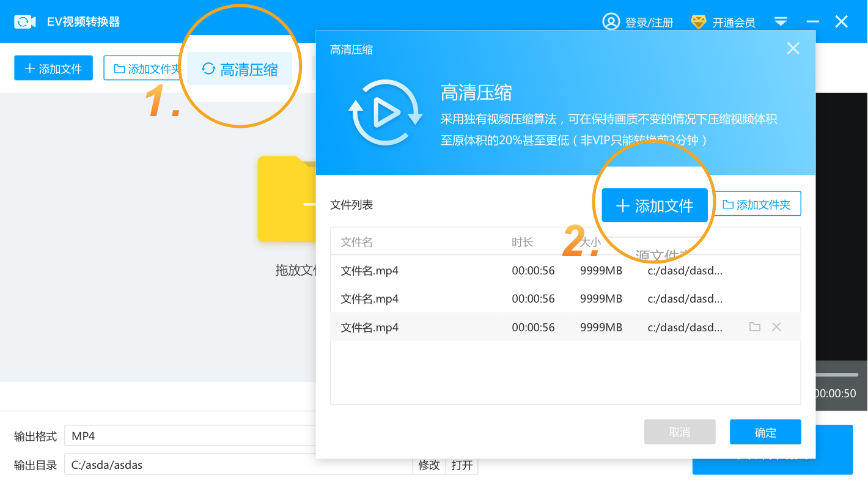This screenshot has width=868, height=489.
Task: Click 高清压缩 in the main toolbar
Action: point(240,69)
